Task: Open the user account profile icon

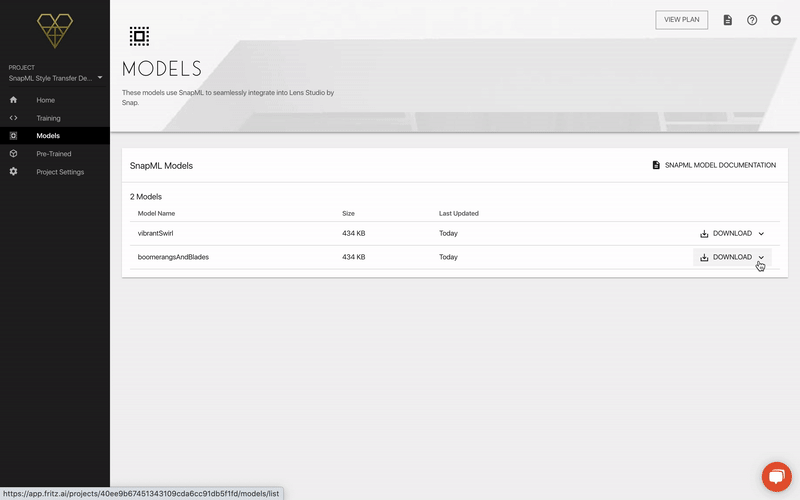Action: coord(776,20)
